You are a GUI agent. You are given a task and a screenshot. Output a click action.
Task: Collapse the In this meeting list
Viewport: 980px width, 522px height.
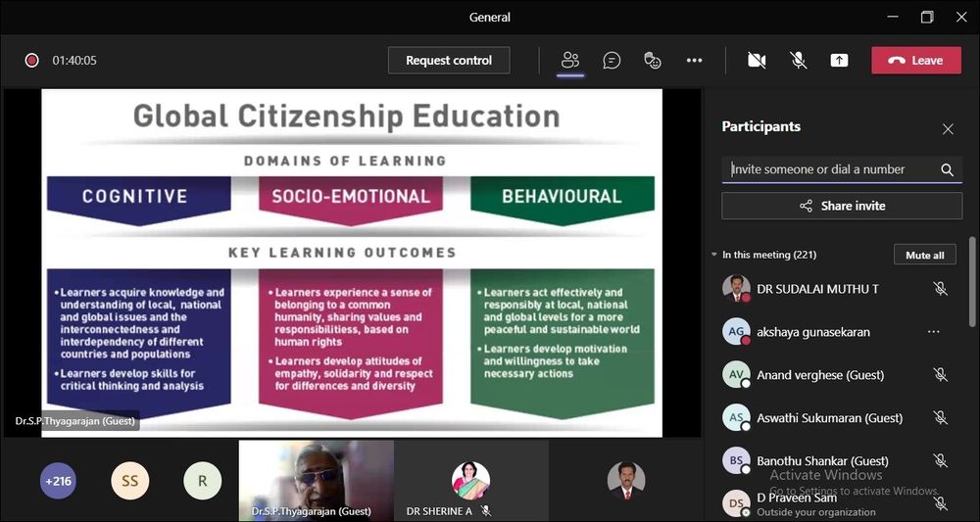[x=713, y=255]
